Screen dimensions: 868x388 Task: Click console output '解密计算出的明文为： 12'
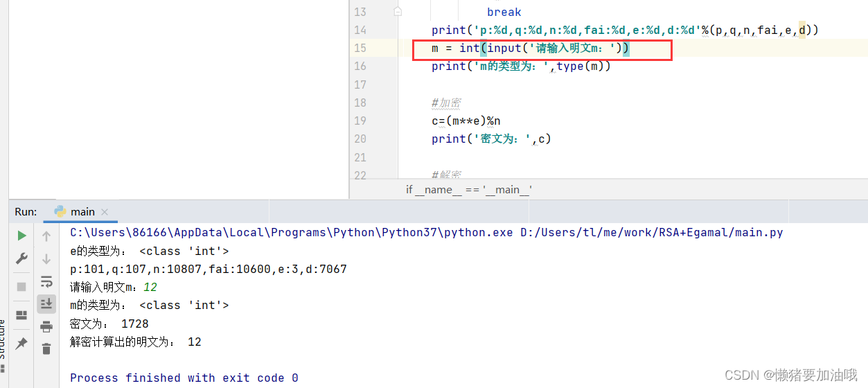(x=136, y=342)
